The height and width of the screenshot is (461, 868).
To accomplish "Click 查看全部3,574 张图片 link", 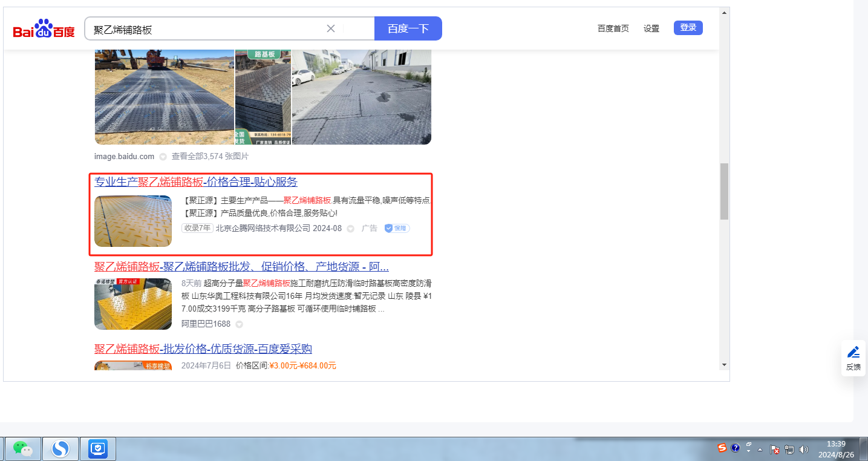I will tap(210, 156).
